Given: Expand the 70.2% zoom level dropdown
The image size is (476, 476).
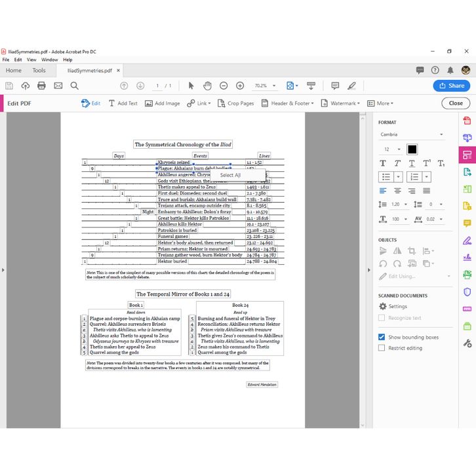Looking at the screenshot, I should point(271,86).
